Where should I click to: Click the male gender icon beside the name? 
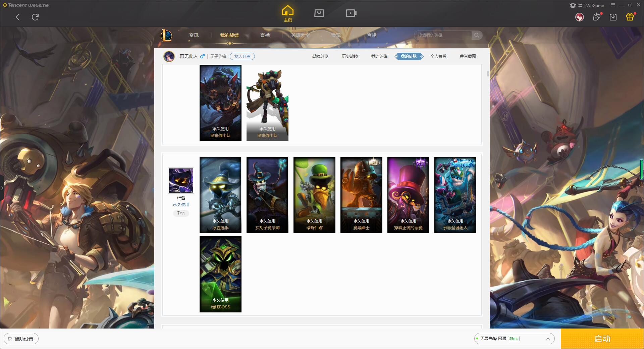click(202, 56)
